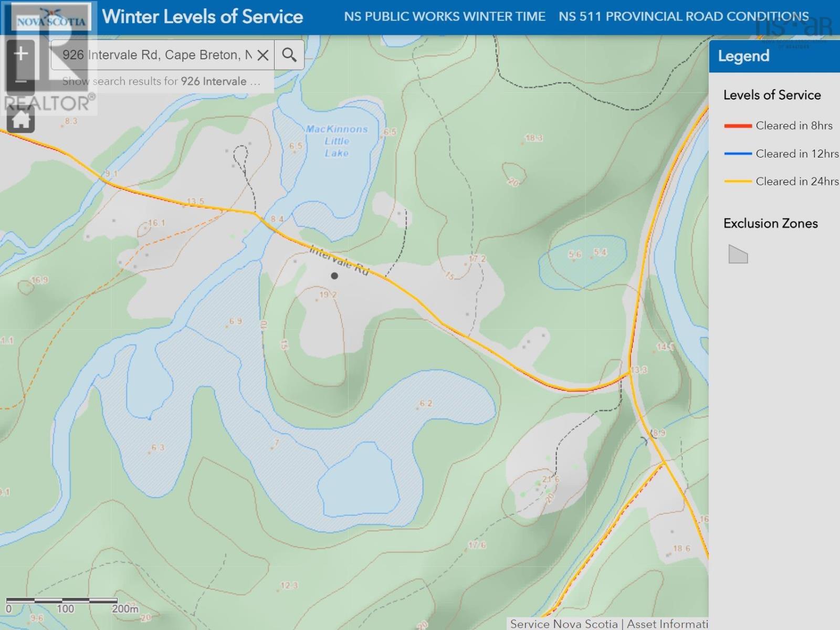Select the black location marker on the map
The width and height of the screenshot is (840, 630).
coord(334,276)
